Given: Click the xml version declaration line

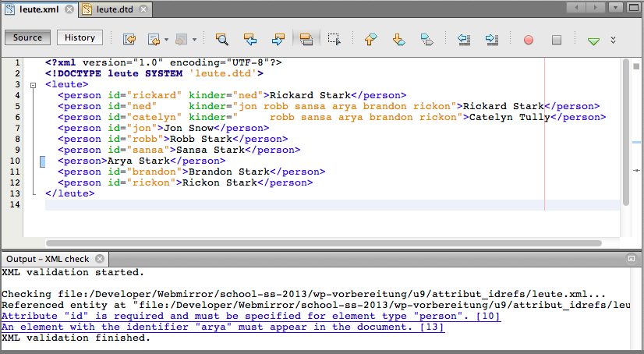Looking at the screenshot, I should [164, 63].
